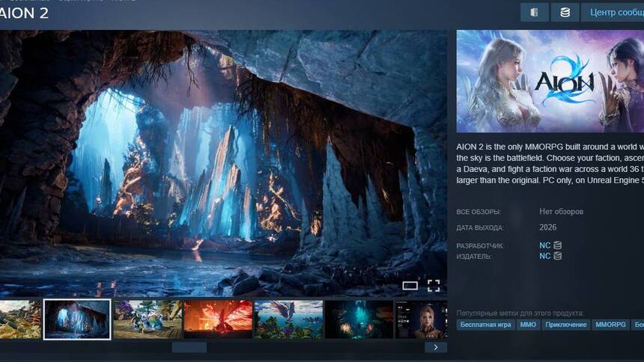
Task: Click SteamDB icon next to developer NC
Action: pyautogui.click(x=557, y=245)
